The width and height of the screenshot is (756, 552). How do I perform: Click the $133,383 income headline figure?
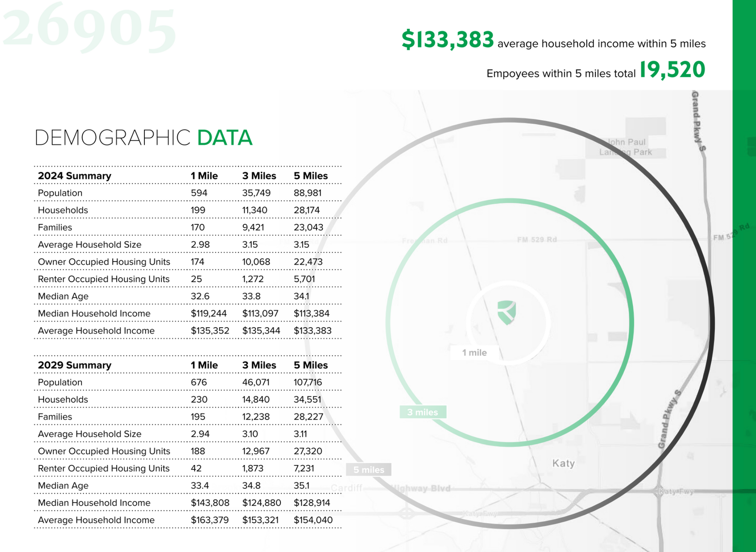[448, 40]
